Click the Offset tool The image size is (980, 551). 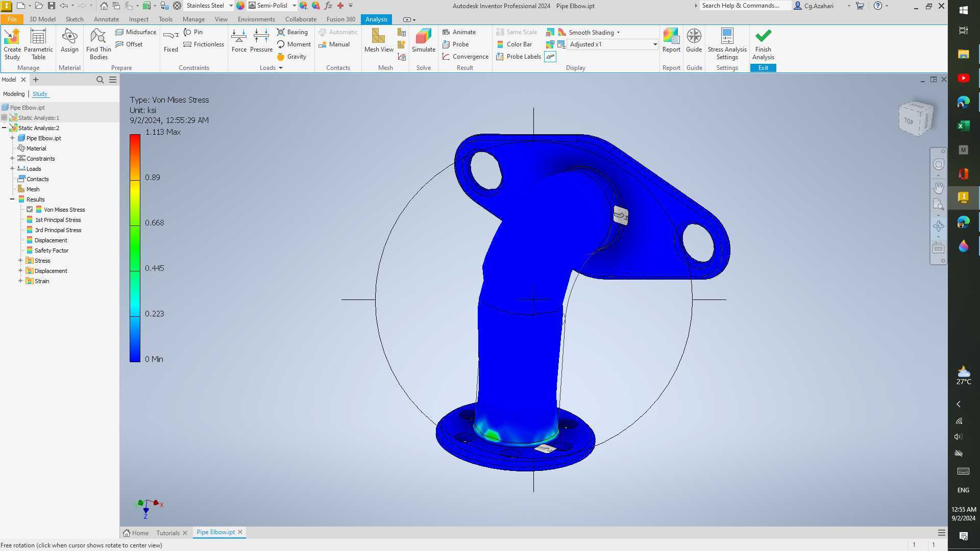tap(129, 44)
